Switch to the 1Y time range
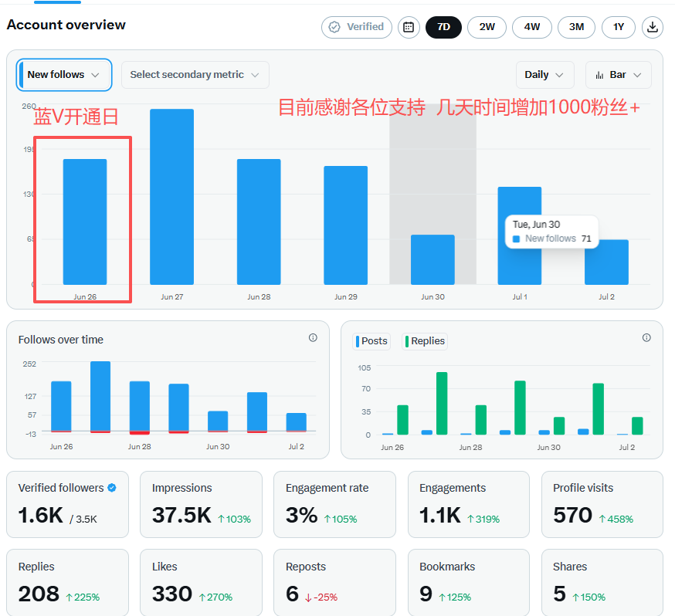675x616 pixels. 619,27
